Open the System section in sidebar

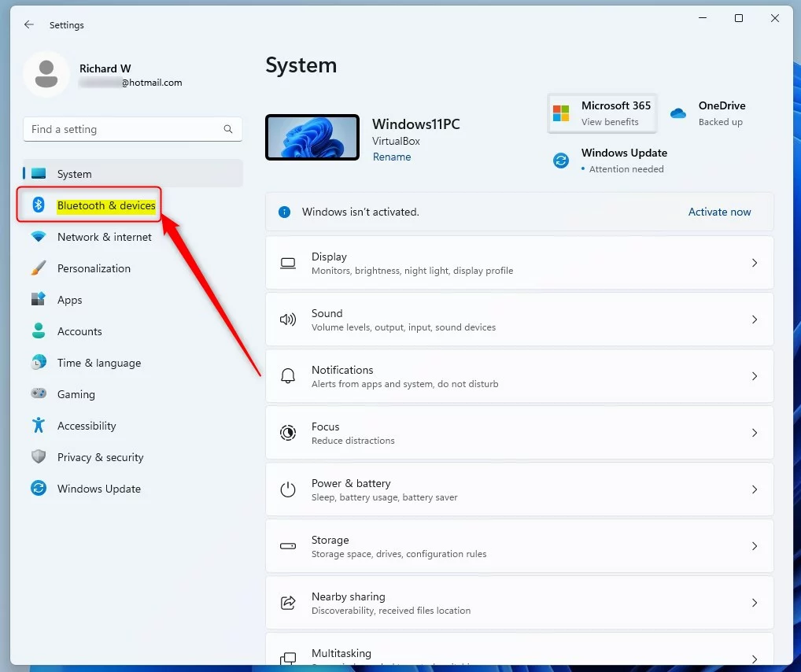(74, 174)
